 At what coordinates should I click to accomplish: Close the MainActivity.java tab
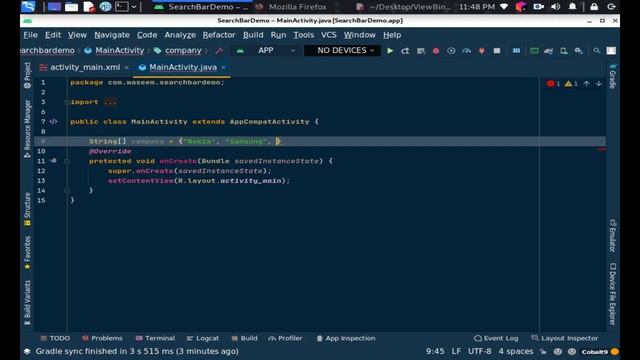click(x=224, y=67)
